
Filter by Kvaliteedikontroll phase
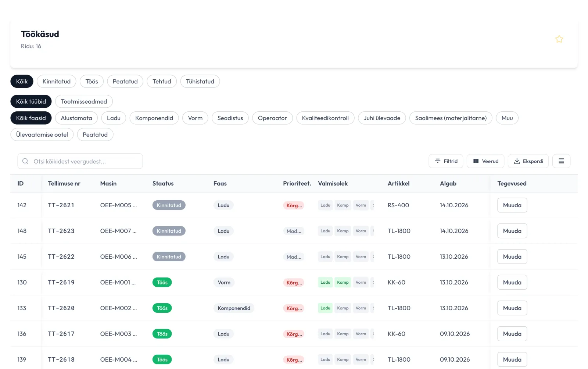325,118
